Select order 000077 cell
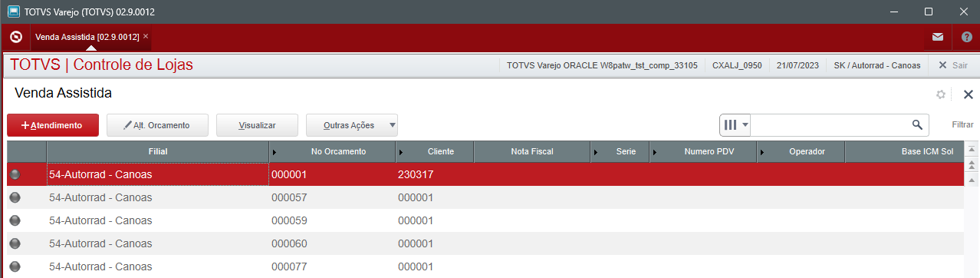 [x=332, y=267]
